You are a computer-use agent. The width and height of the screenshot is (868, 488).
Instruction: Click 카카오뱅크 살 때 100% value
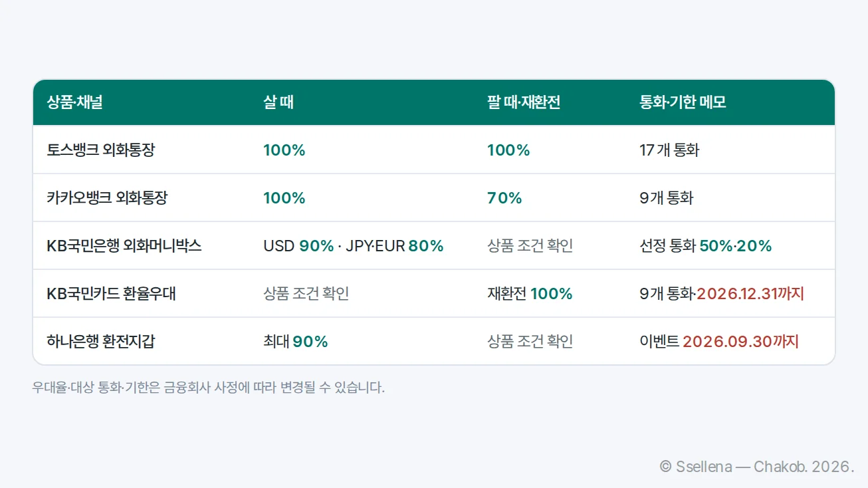point(284,198)
